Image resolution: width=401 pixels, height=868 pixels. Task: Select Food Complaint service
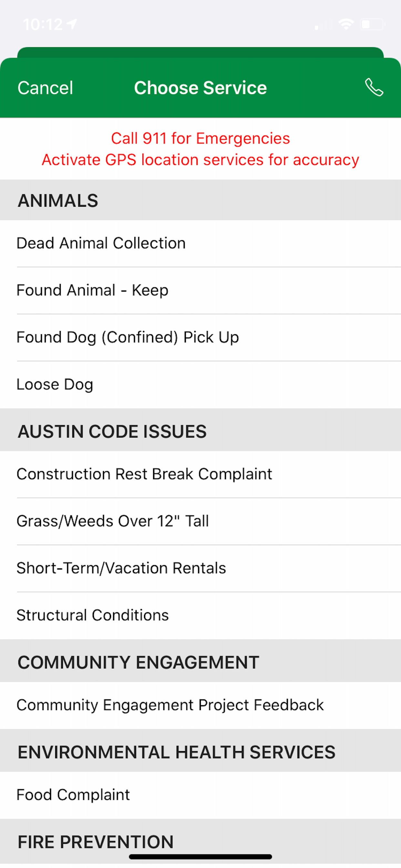(x=73, y=795)
